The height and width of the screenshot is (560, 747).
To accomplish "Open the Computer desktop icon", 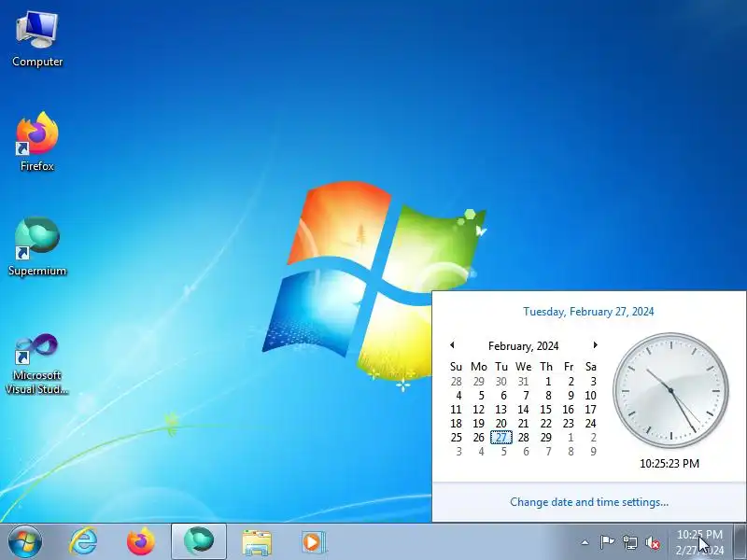I will click(37, 39).
